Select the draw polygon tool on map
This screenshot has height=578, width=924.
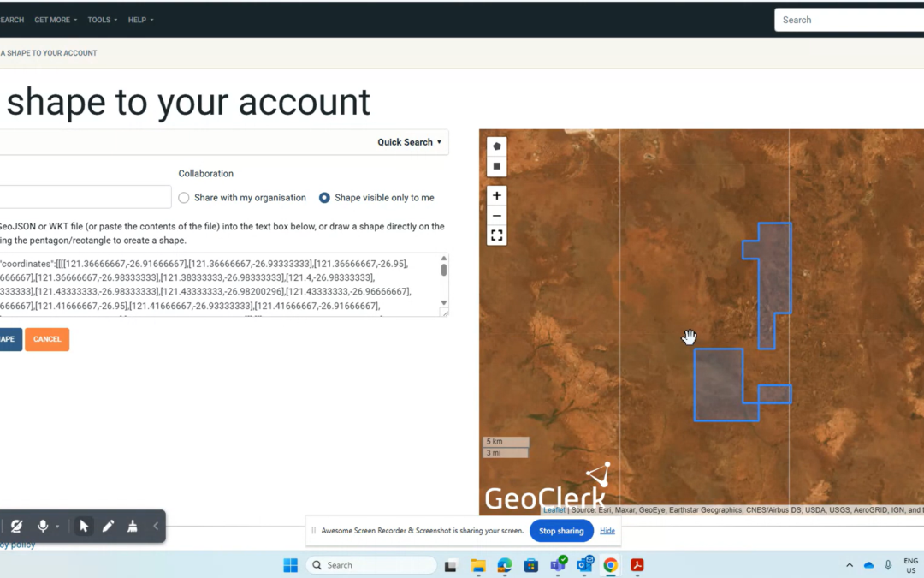(x=497, y=146)
